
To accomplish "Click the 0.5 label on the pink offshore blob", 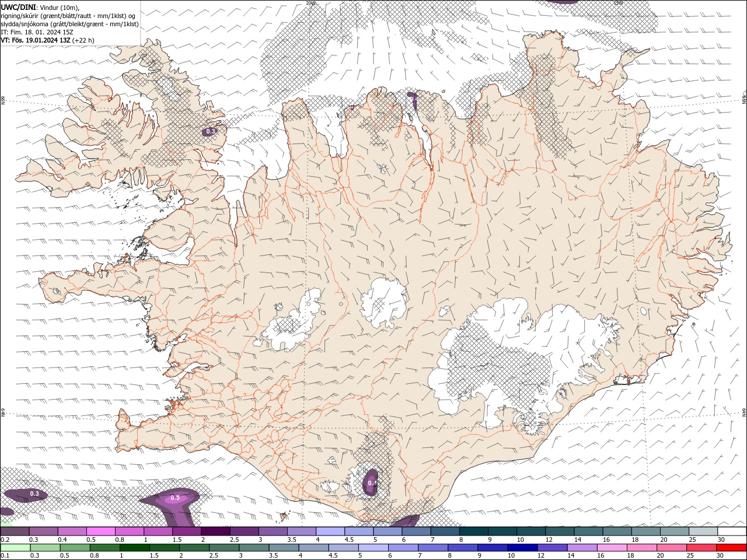I will click(174, 498).
